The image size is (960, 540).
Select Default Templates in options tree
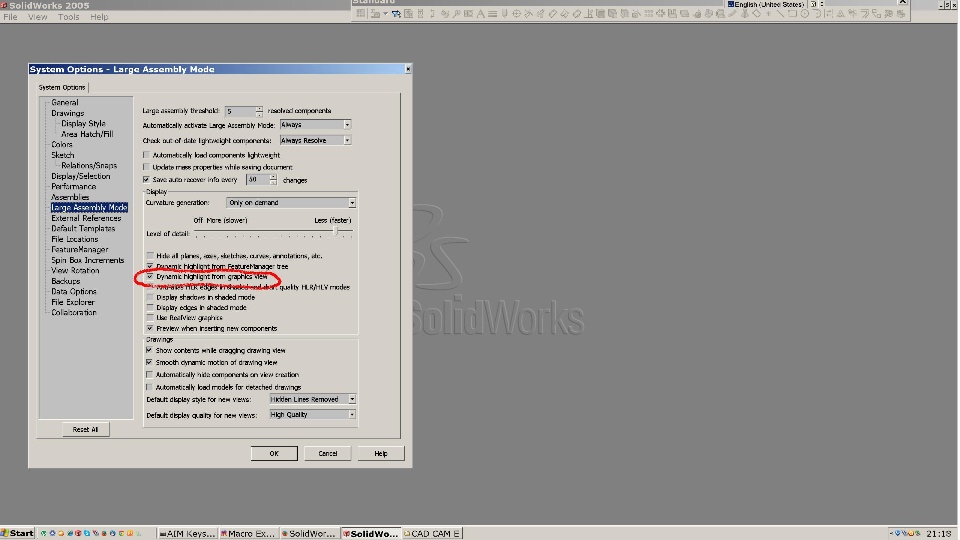83,228
